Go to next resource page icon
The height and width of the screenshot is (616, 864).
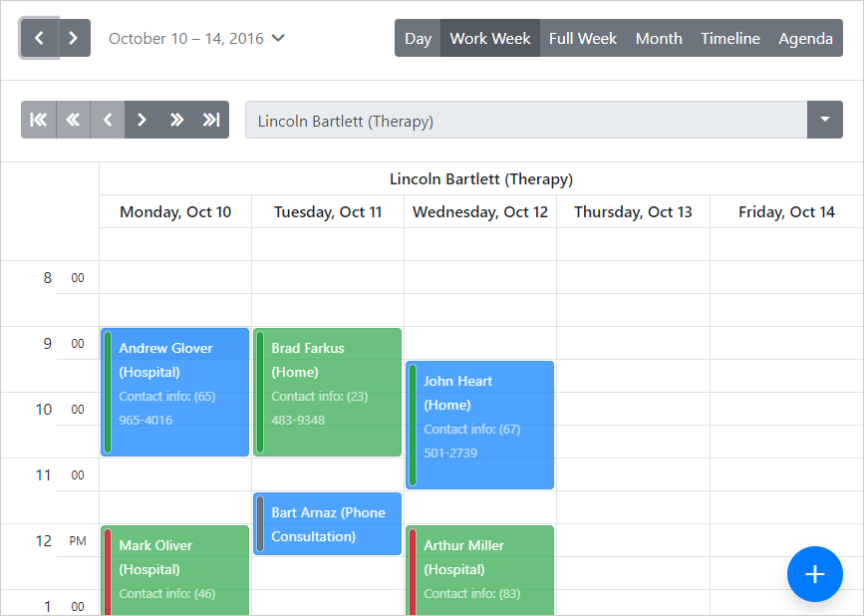coord(176,120)
